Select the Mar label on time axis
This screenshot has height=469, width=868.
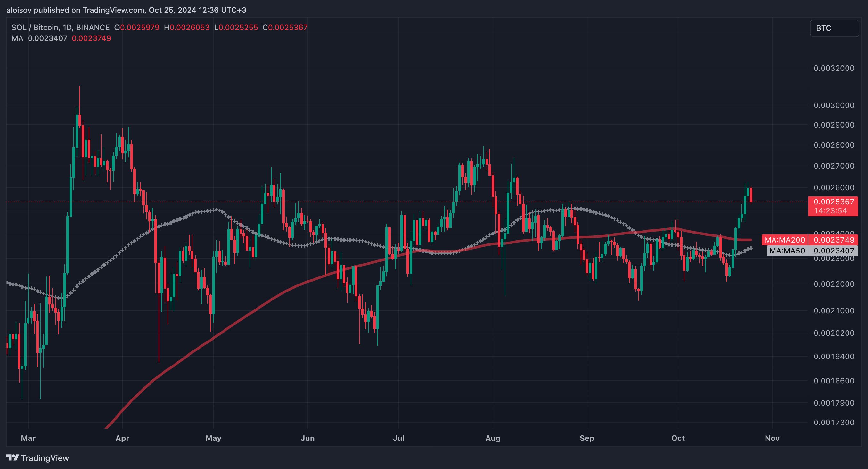tap(28, 438)
